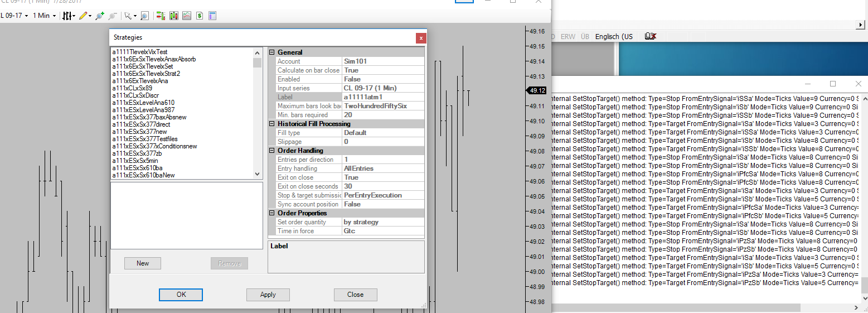Click the zoom in magnifier icon

pos(100,16)
